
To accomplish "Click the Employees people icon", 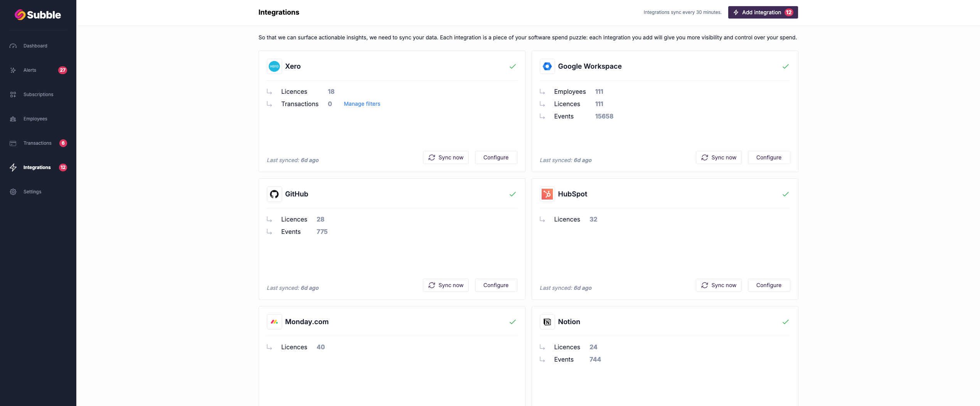I will (x=13, y=119).
